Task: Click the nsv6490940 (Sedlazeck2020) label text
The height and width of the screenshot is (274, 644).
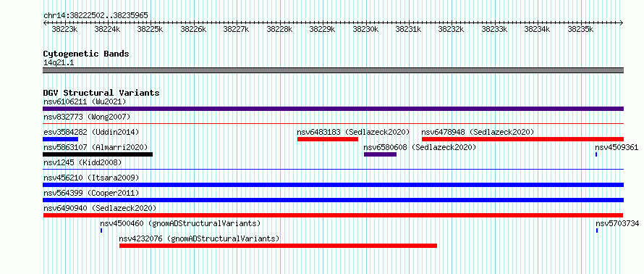Action: (x=100, y=208)
